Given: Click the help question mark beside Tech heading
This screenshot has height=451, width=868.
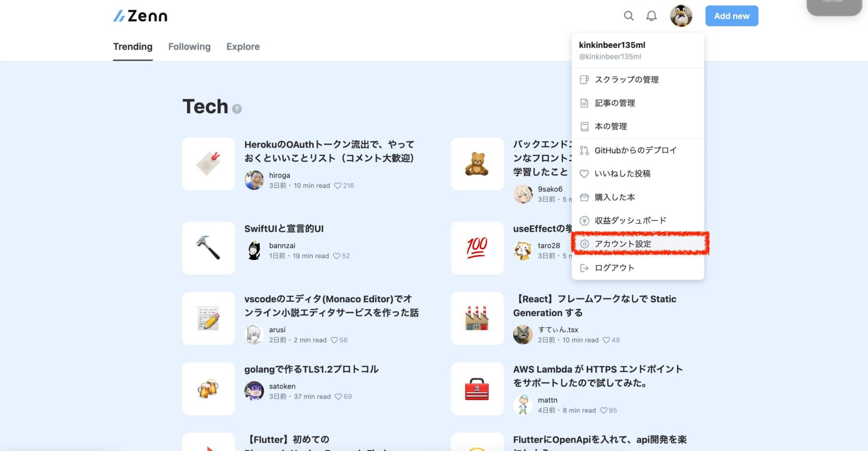Looking at the screenshot, I should pyautogui.click(x=236, y=109).
